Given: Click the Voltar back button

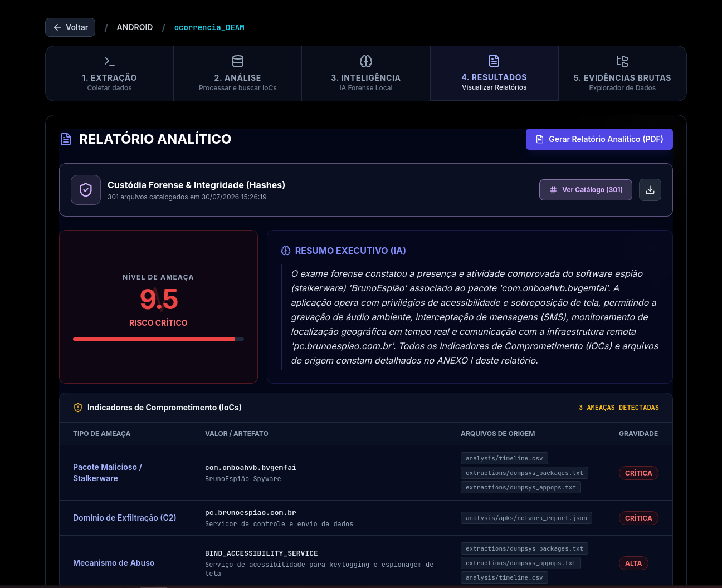Looking at the screenshot, I should [x=70, y=27].
